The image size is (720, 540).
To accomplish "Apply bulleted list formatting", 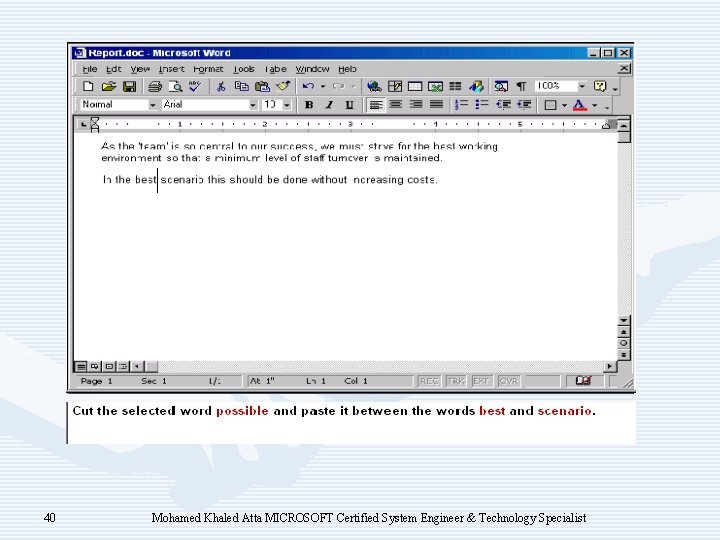I will pos(482,105).
